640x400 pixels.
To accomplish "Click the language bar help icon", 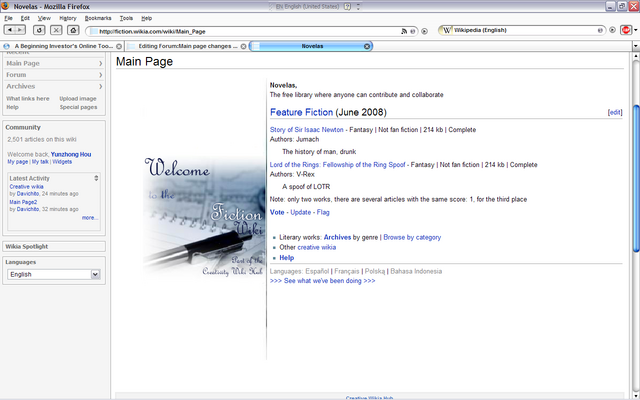I will (x=347, y=7).
